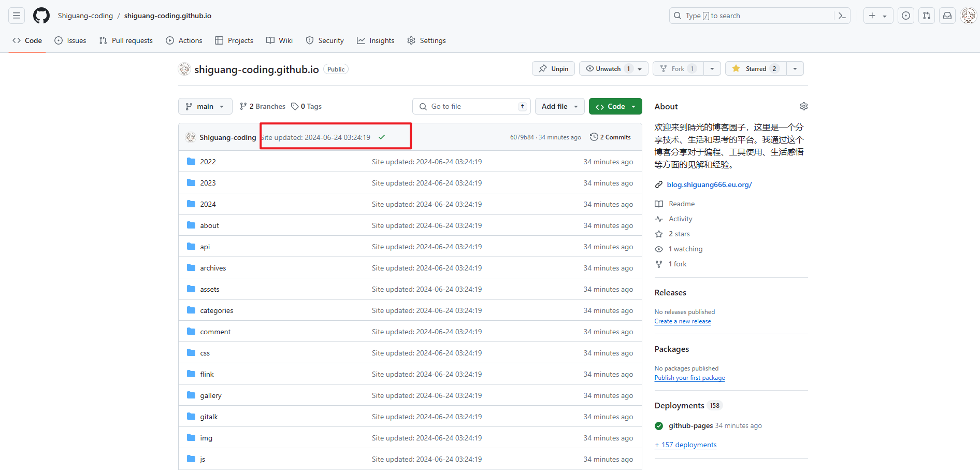Image resolution: width=980 pixels, height=470 pixels.
Task: Open the assets folder
Action: click(x=210, y=289)
